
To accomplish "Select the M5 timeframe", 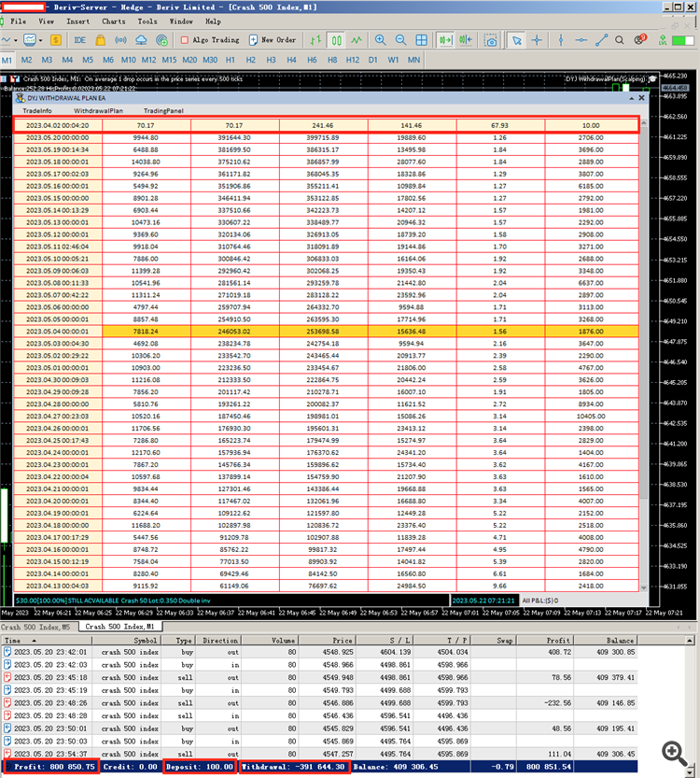I will pyautogui.click(x=88, y=60).
